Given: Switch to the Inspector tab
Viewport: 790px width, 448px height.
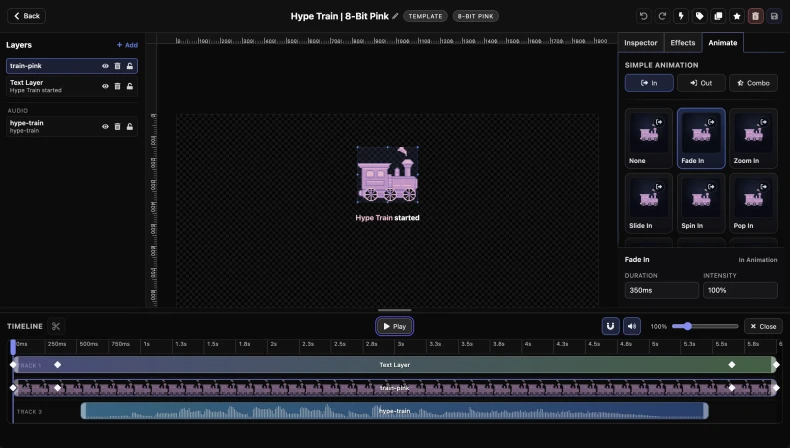Looking at the screenshot, I should 640,43.
